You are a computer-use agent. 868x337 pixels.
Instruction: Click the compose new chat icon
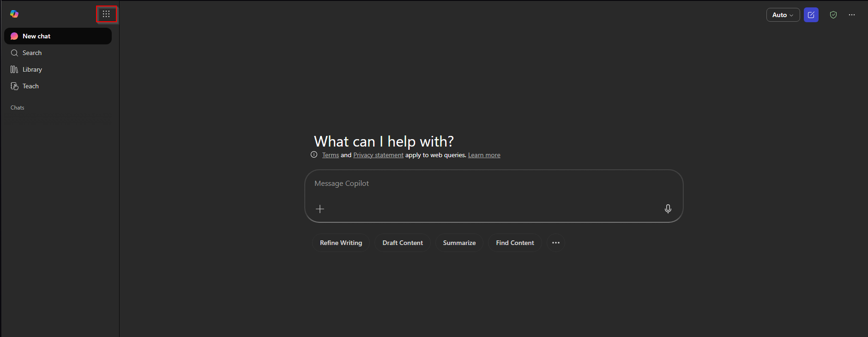pyautogui.click(x=811, y=15)
